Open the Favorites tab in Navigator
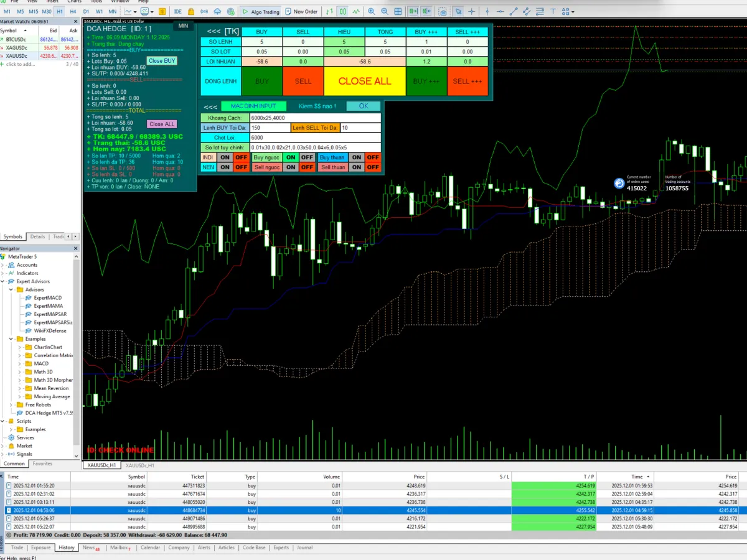Viewport: 747px width, 560px height. click(x=42, y=464)
